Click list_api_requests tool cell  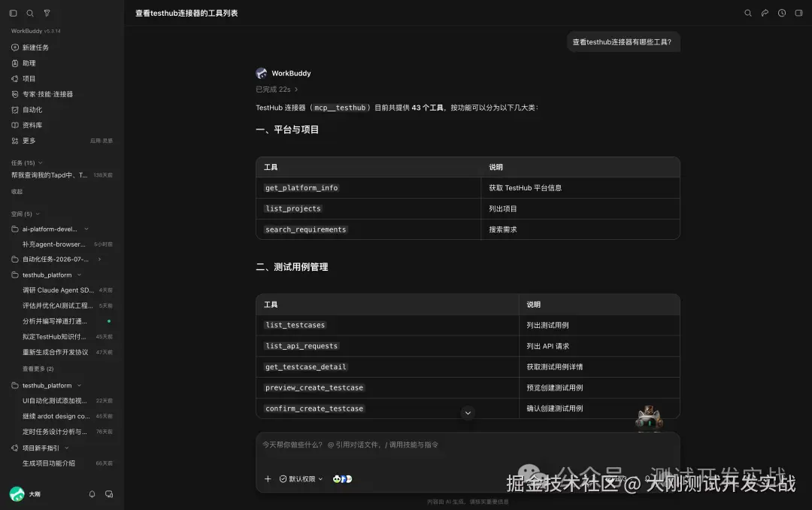(301, 346)
